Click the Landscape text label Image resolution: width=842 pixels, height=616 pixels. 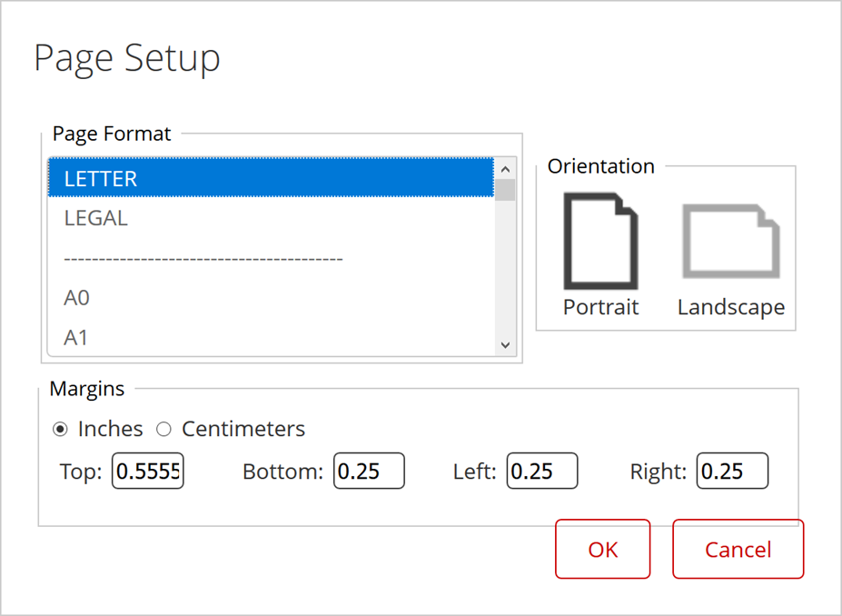(731, 307)
